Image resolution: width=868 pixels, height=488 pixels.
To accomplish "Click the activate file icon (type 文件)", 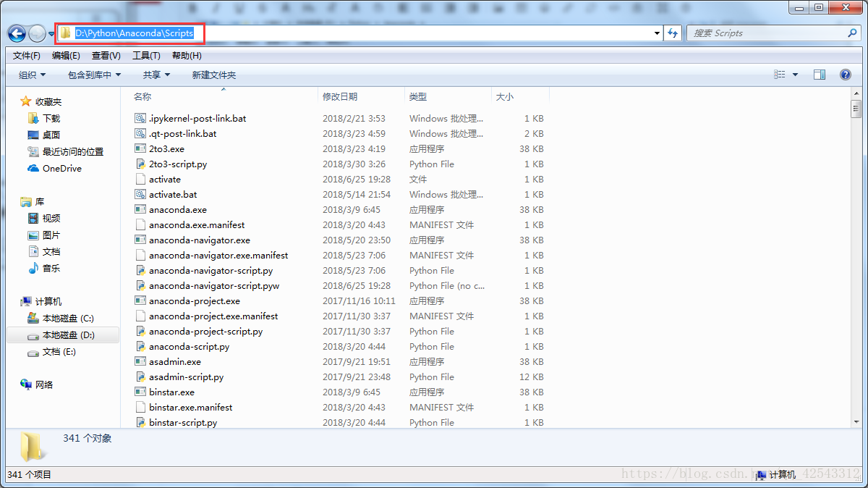I will (140, 179).
